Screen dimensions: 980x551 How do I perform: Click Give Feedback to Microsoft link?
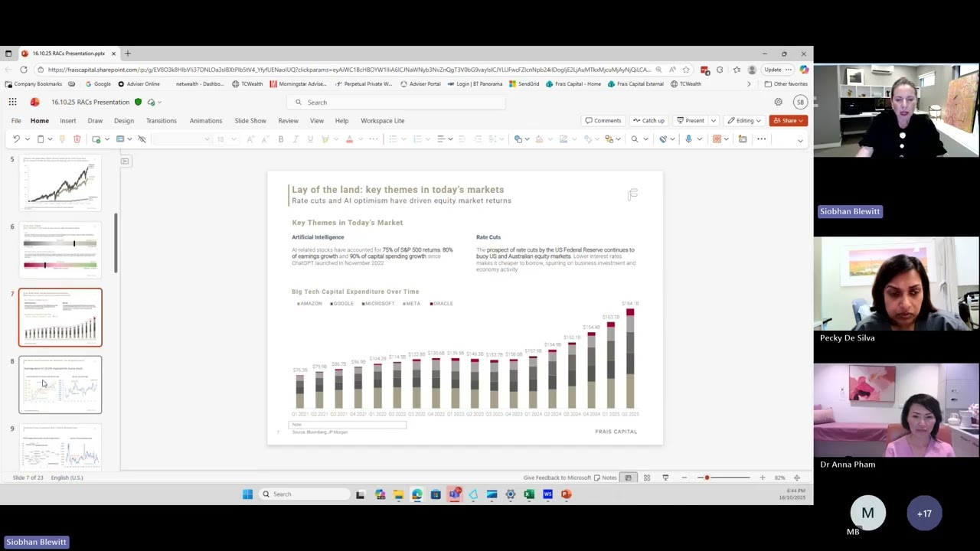tap(557, 478)
